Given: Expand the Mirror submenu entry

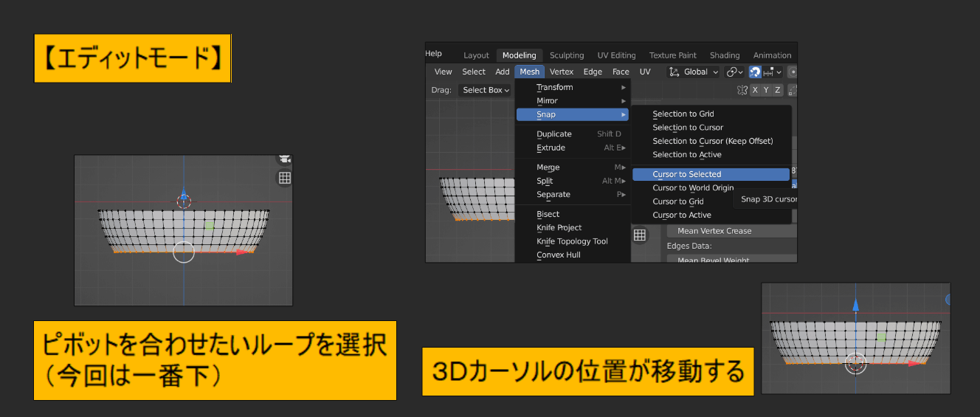Looking at the screenshot, I should tap(572, 100).
